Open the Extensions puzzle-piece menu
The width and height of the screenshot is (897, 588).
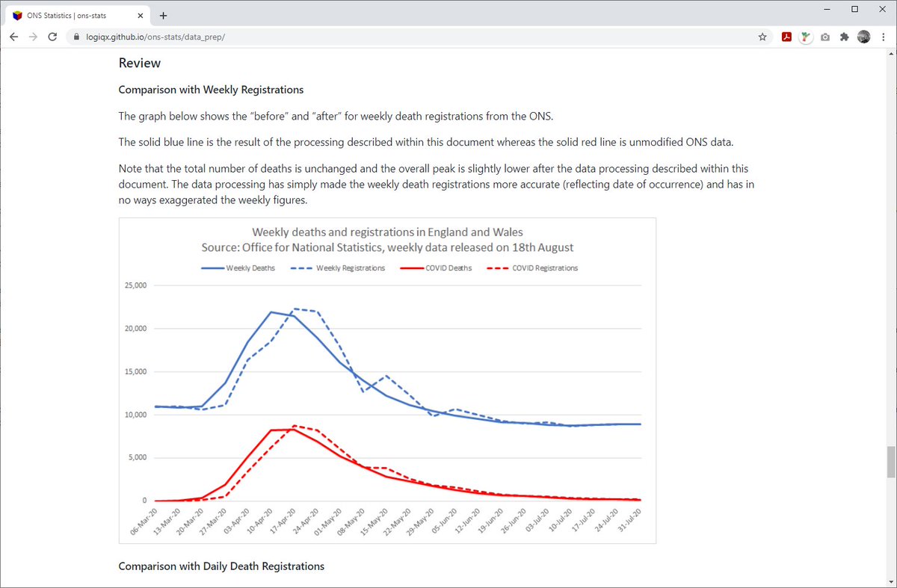[x=844, y=36]
